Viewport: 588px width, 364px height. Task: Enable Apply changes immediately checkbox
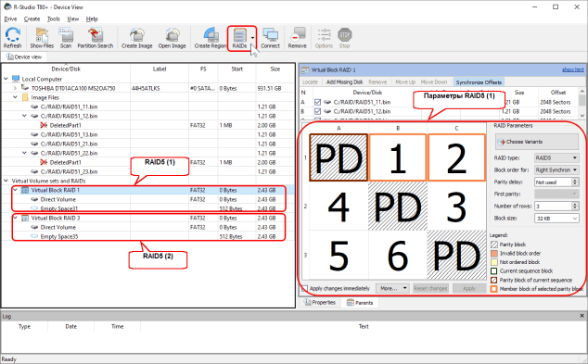coord(304,288)
